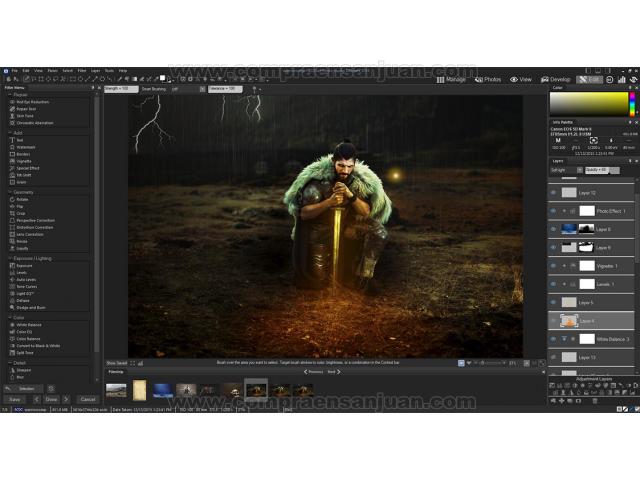Collapse the Exposure / Lighting group

click(x=10, y=258)
